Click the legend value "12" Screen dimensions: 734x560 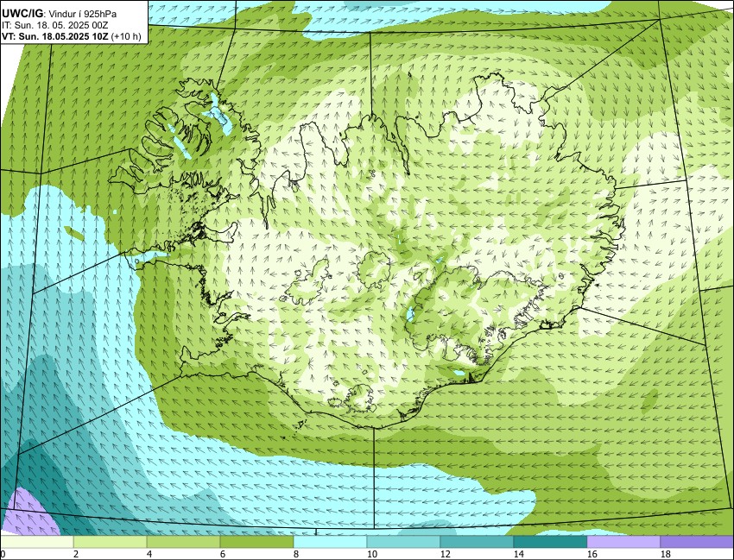coord(446,554)
